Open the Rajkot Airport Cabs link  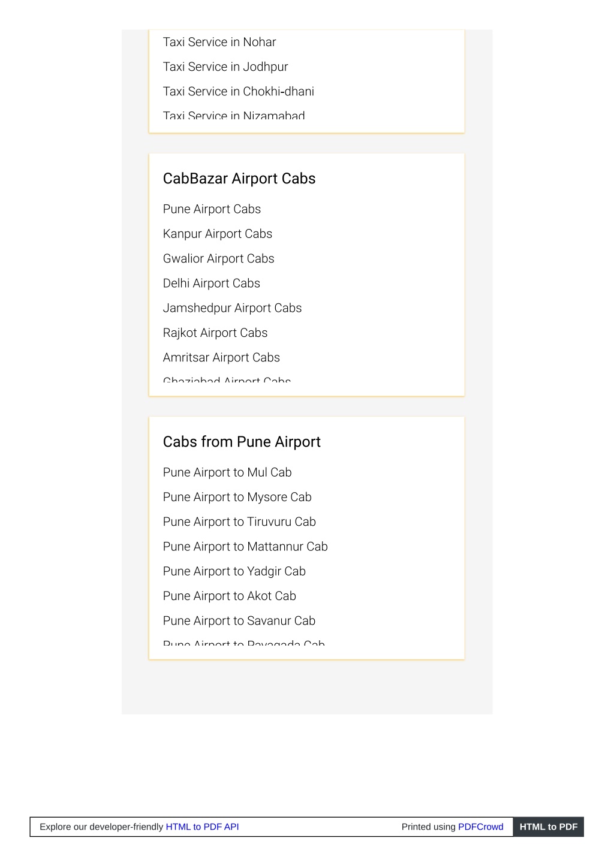coord(215,333)
